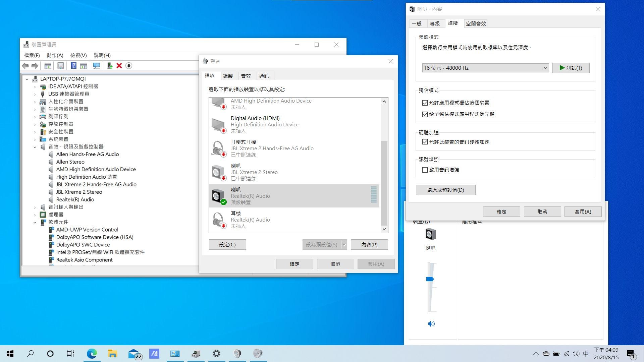Image resolution: width=644 pixels, height=362 pixels.
Task: Select DolbyAPO SWC Device tree item
Action: pos(83,245)
